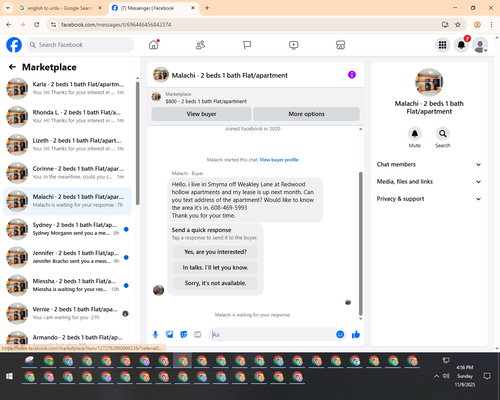
Task: Open the Marketplace storefront icon
Action: click(340, 45)
